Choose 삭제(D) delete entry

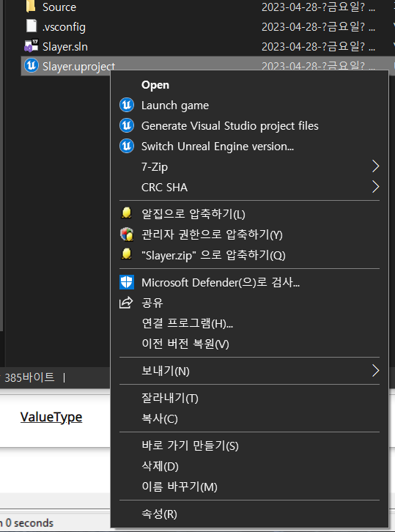(x=249, y=466)
